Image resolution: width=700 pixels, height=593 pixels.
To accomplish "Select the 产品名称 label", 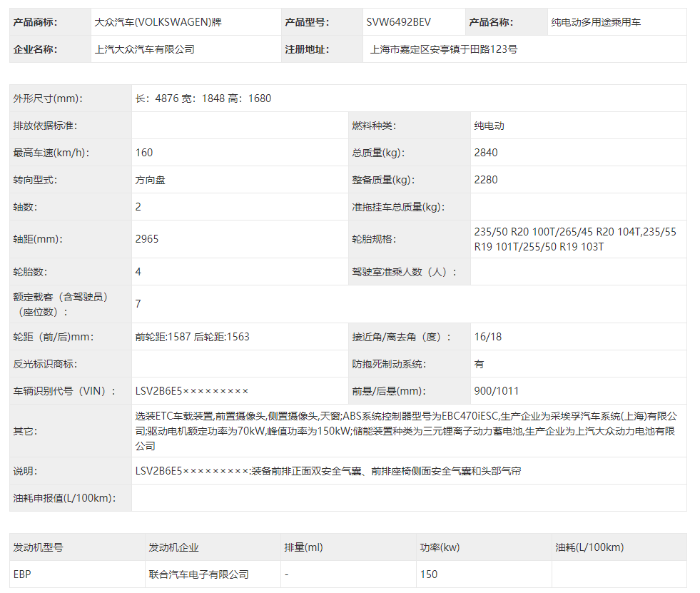I will 491,22.
